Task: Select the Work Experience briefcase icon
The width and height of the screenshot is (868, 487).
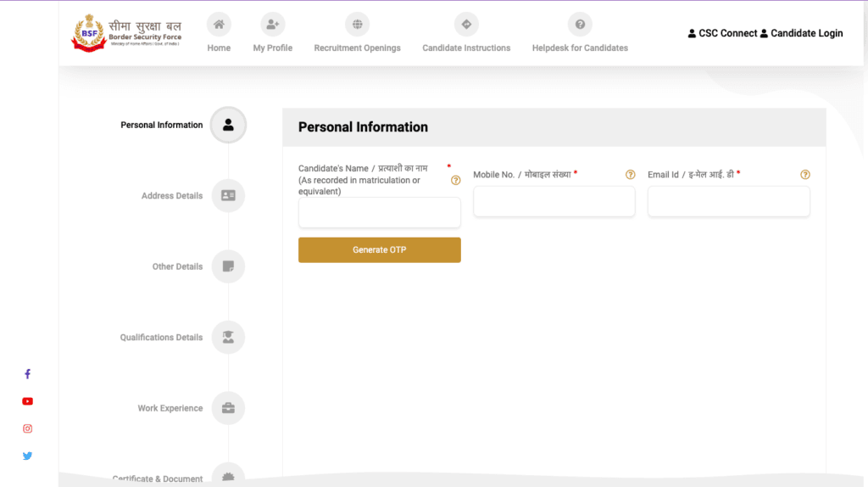Action: click(x=228, y=408)
